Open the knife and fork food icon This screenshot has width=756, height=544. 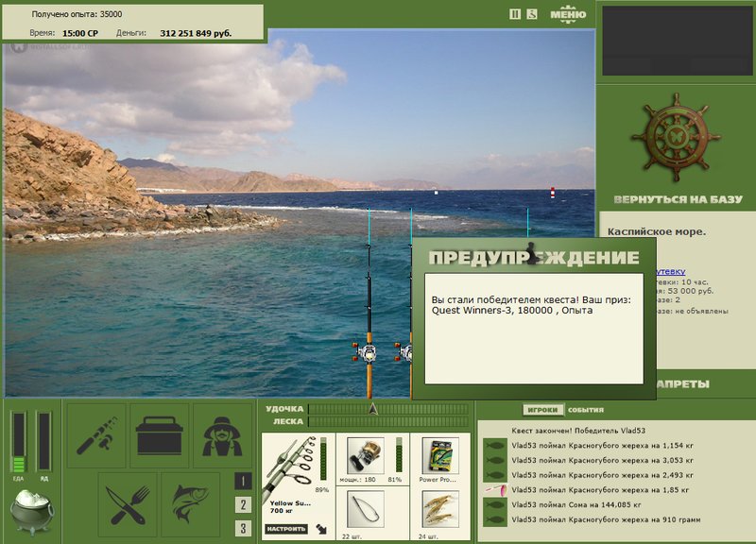128,504
